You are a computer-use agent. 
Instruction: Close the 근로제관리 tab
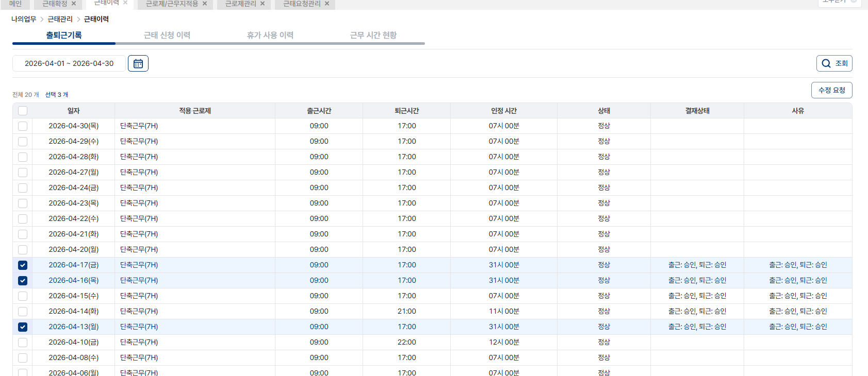pyautogui.click(x=263, y=4)
